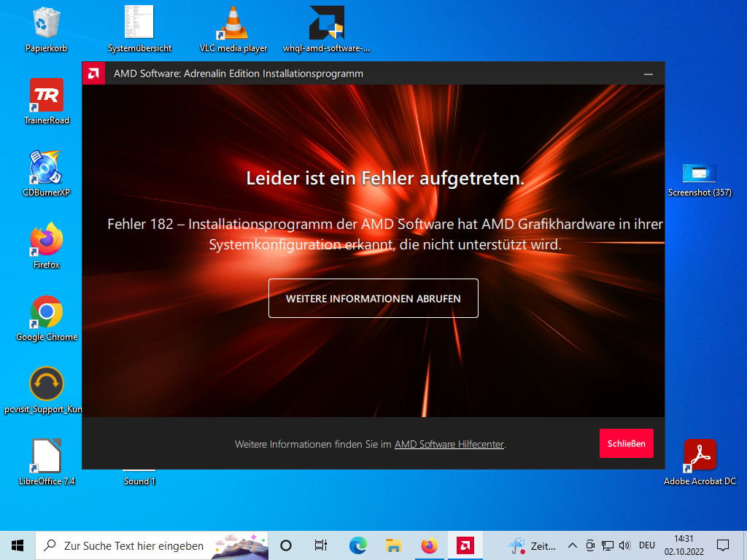Select the Google Chrome desktop shortcut

46,318
